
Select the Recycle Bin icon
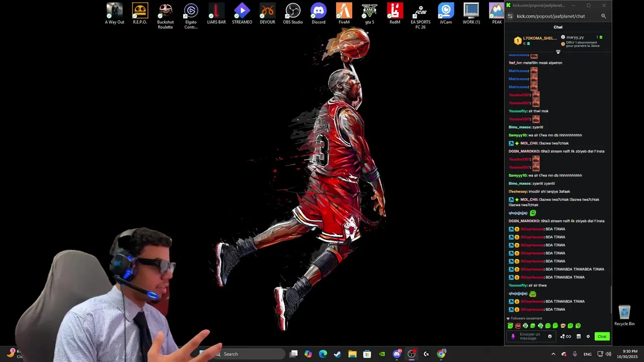point(624,316)
